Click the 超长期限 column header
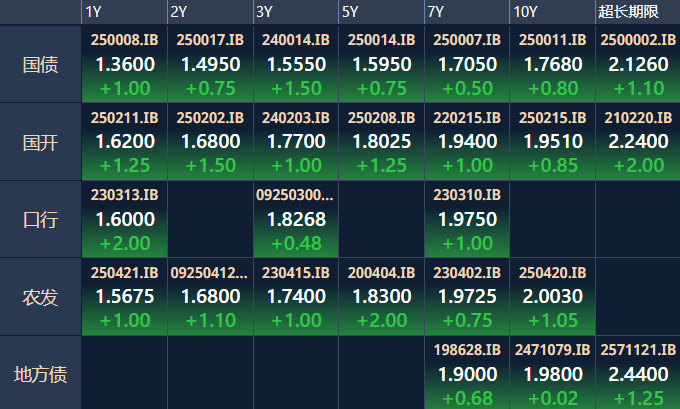 (x=627, y=12)
